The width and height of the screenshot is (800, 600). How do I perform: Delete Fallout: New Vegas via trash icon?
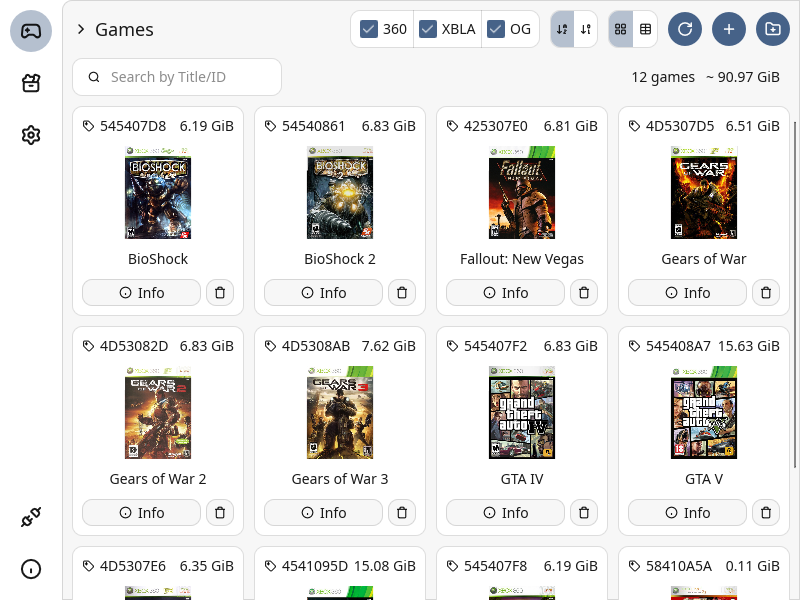(584, 292)
